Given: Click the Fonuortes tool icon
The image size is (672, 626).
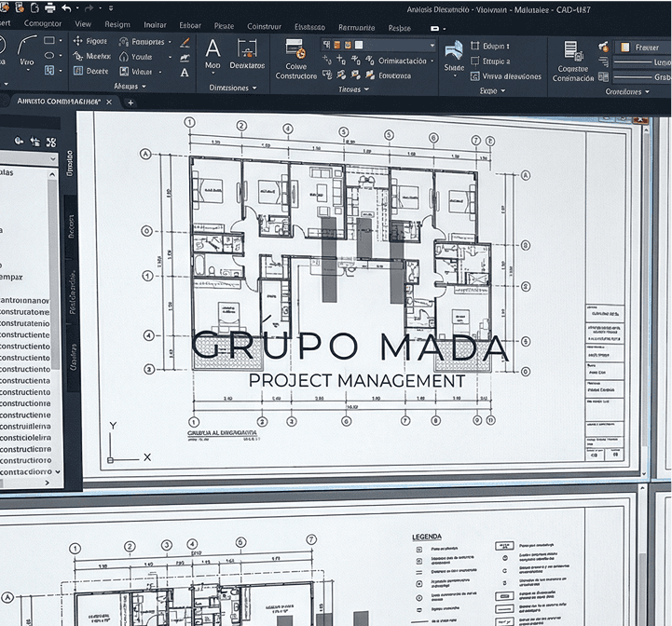Looking at the screenshot, I should tap(124, 42).
